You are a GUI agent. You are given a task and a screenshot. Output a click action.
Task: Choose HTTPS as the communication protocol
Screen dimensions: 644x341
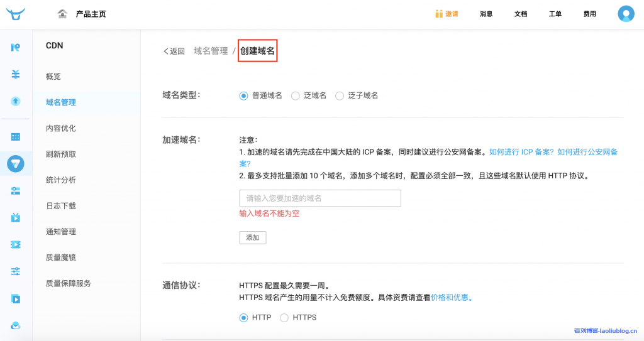tap(284, 318)
